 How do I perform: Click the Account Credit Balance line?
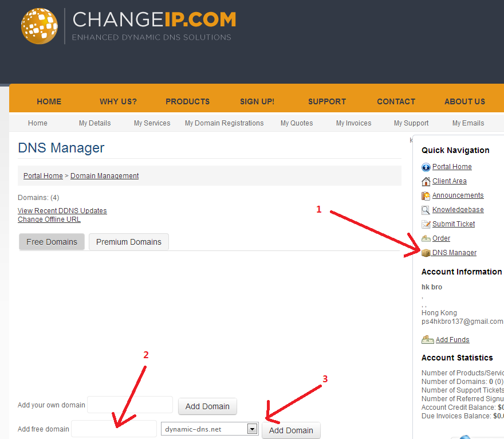pyautogui.click(x=463, y=407)
